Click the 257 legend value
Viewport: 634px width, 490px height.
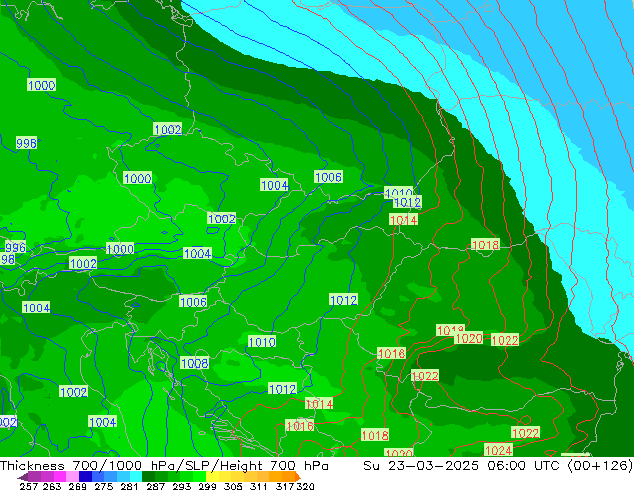29,486
